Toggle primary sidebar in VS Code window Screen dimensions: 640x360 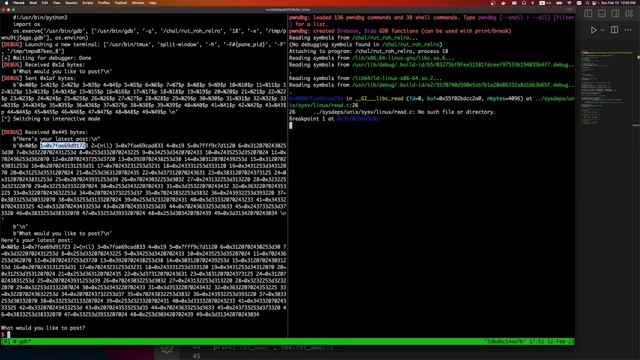coord(588,13)
